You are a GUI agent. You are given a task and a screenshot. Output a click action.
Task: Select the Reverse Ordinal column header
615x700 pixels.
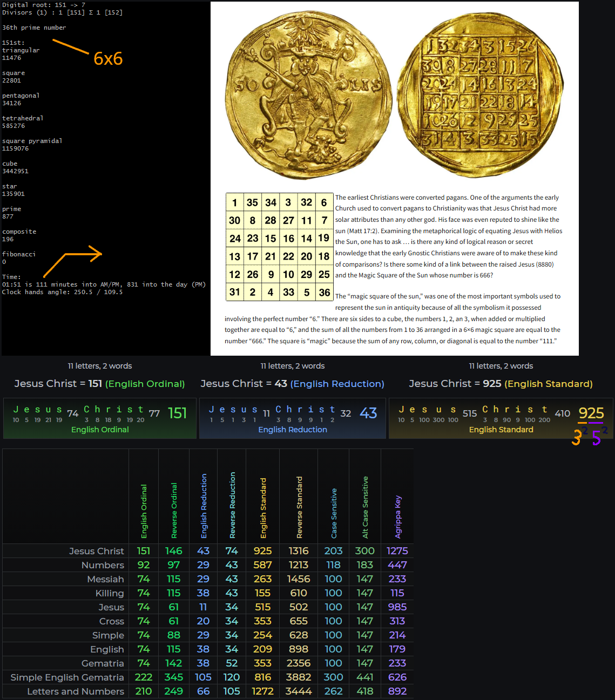(x=174, y=511)
